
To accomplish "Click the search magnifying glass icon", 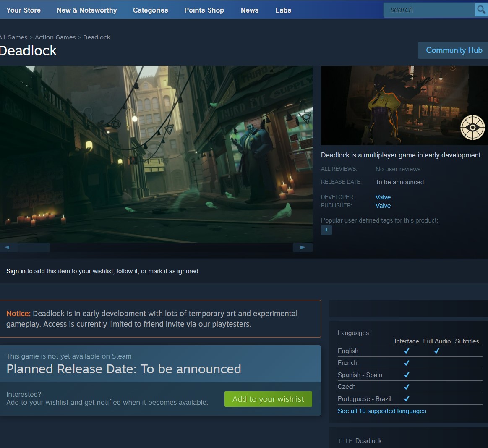I will 481,9.
